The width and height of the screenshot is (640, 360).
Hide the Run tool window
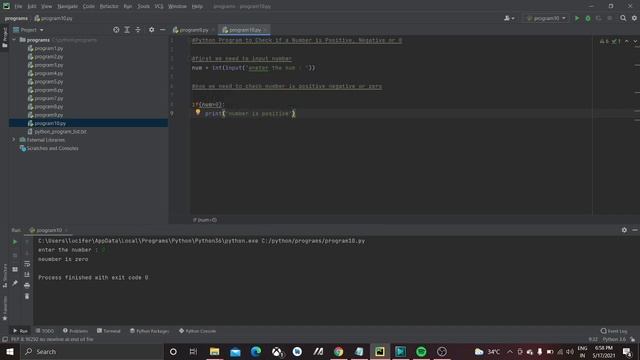635,230
